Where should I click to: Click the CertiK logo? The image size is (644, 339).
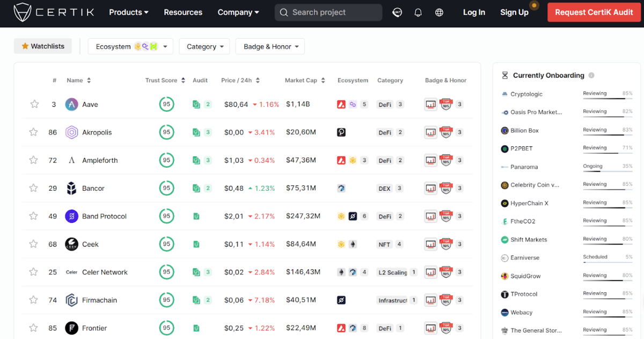pos(54,12)
